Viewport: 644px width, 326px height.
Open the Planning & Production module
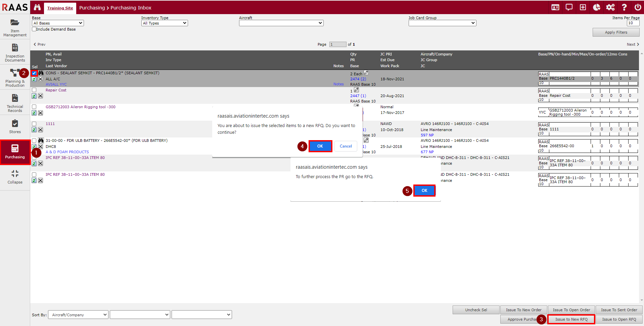tap(15, 78)
